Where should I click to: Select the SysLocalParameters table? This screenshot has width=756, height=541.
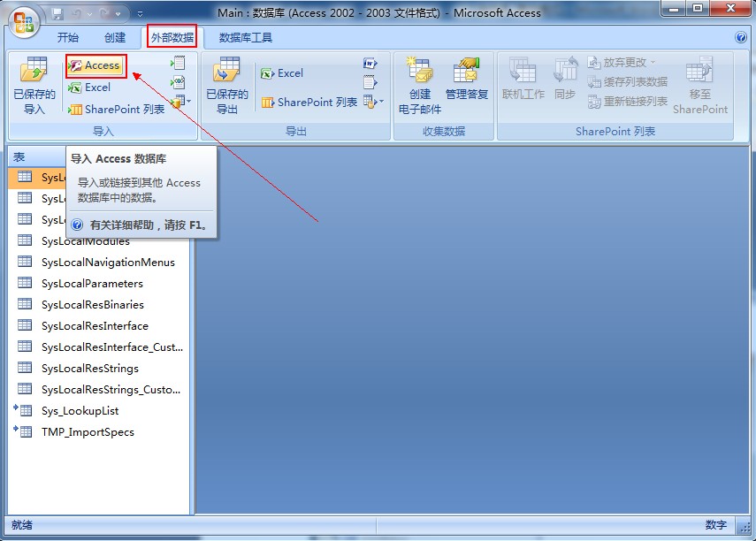click(99, 284)
